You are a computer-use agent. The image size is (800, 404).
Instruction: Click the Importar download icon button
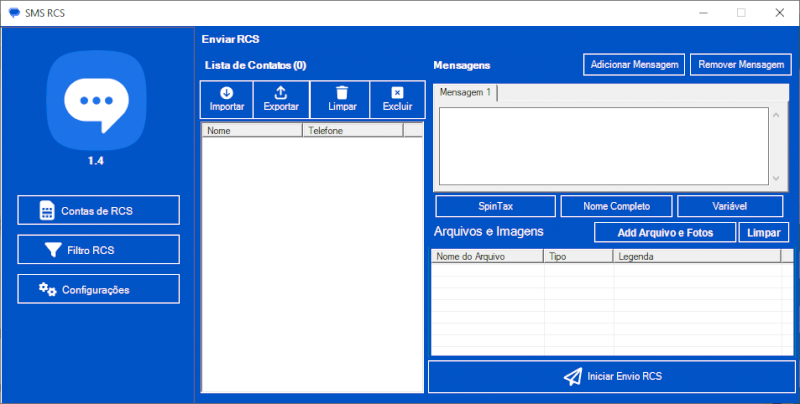tap(227, 99)
